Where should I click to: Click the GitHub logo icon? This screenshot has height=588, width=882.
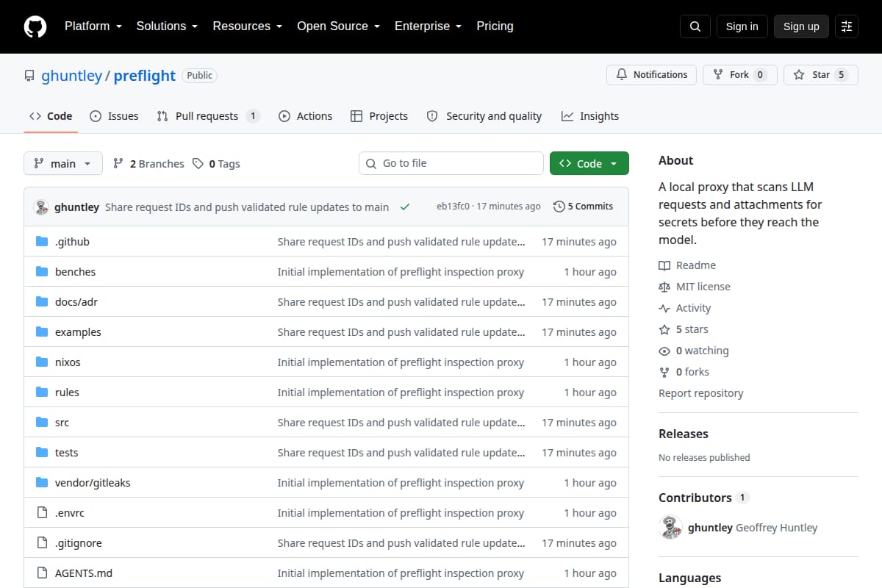coord(35,26)
